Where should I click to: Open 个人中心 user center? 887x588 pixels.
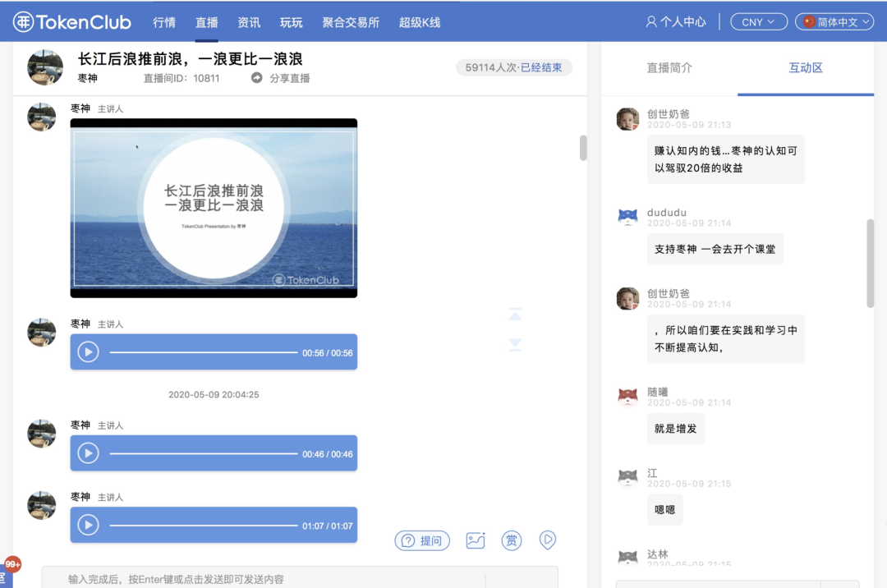676,22
